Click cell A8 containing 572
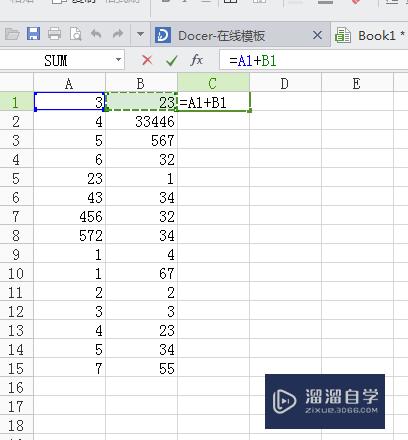This screenshot has width=408, height=440. pos(69,234)
